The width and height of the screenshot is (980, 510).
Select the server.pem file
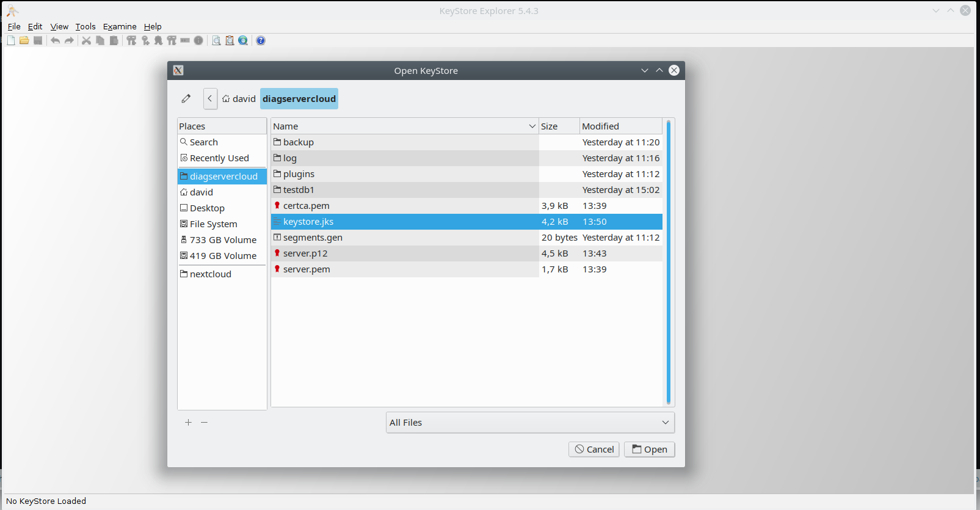click(x=466, y=269)
